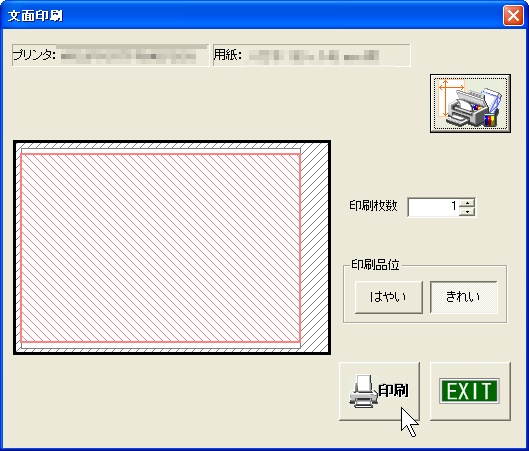Click the 印刷 print button
Screen dimensions: 529x451
(x=379, y=391)
